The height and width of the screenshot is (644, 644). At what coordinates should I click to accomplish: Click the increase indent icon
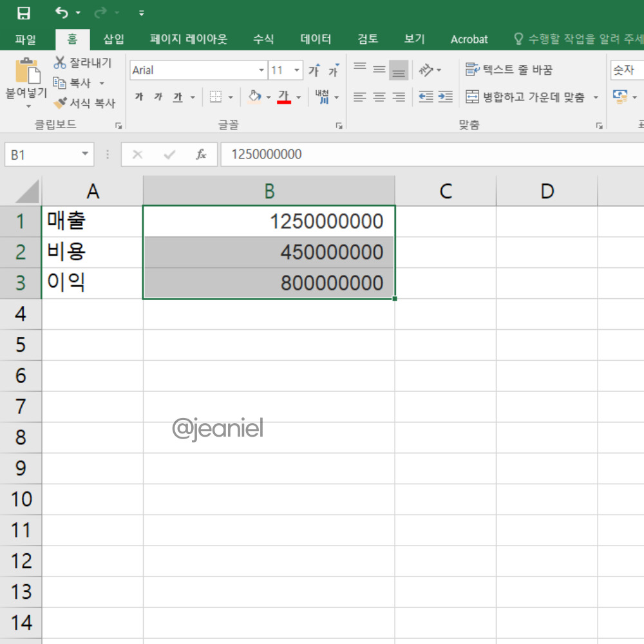pos(445,97)
